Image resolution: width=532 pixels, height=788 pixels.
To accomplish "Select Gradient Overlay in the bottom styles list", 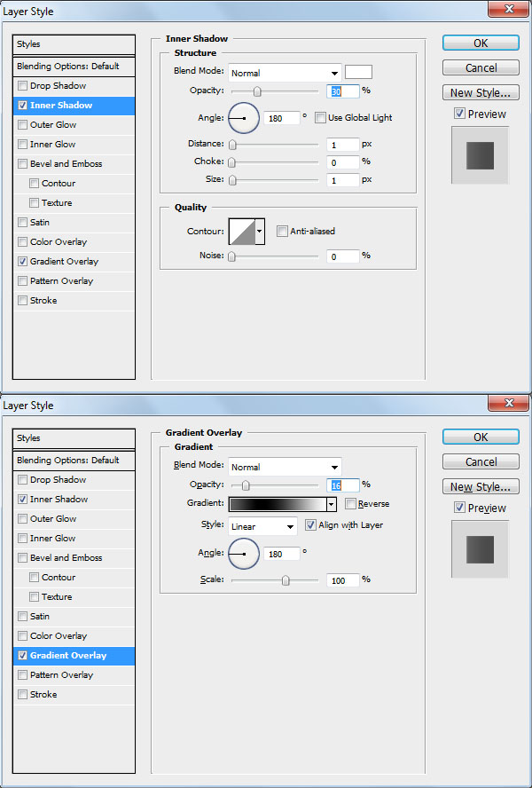I will 74,655.
